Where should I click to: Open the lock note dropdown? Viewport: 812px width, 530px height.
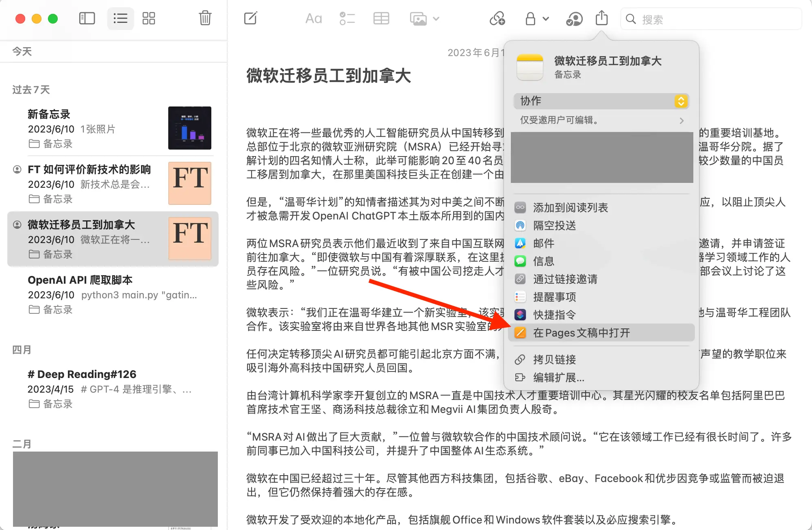tap(536, 19)
